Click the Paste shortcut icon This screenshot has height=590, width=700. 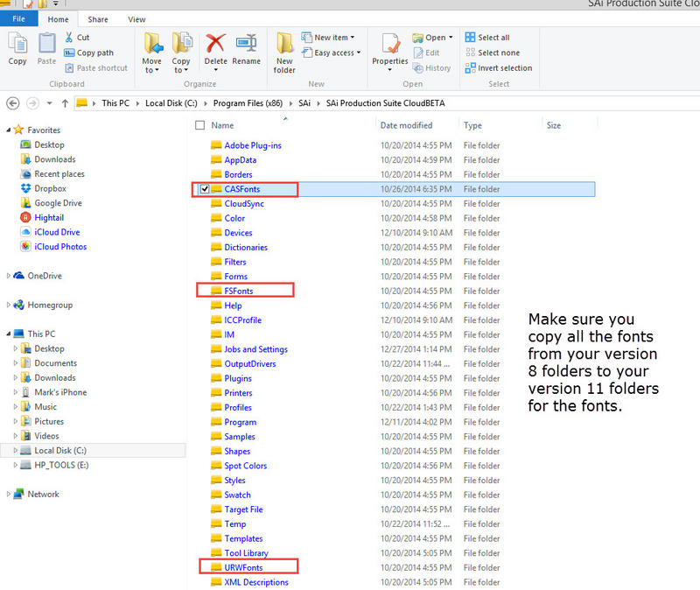[x=69, y=68]
